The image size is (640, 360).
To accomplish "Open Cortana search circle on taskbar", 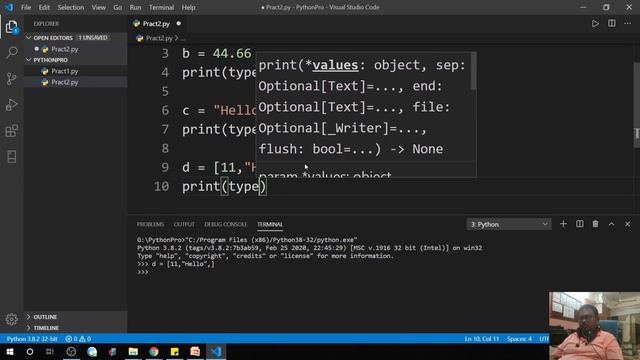I will 30,351.
